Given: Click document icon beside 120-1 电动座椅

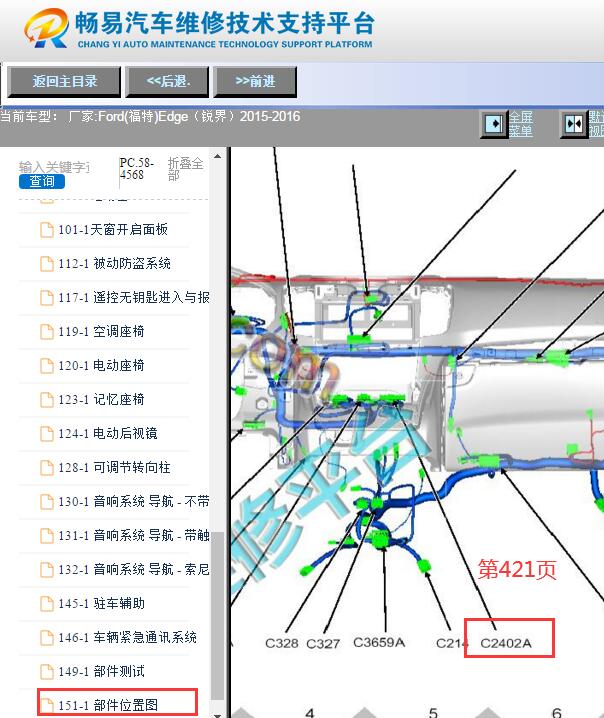Looking at the screenshot, I should [x=47, y=366].
